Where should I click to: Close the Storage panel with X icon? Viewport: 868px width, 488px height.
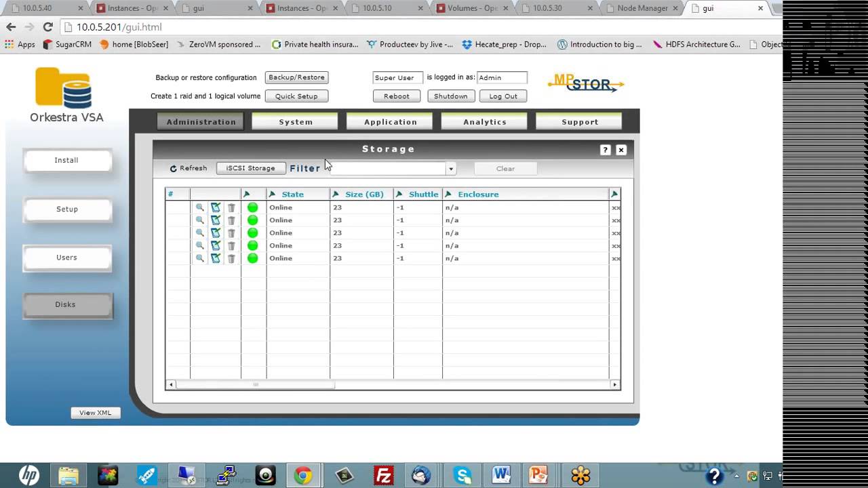tap(621, 150)
